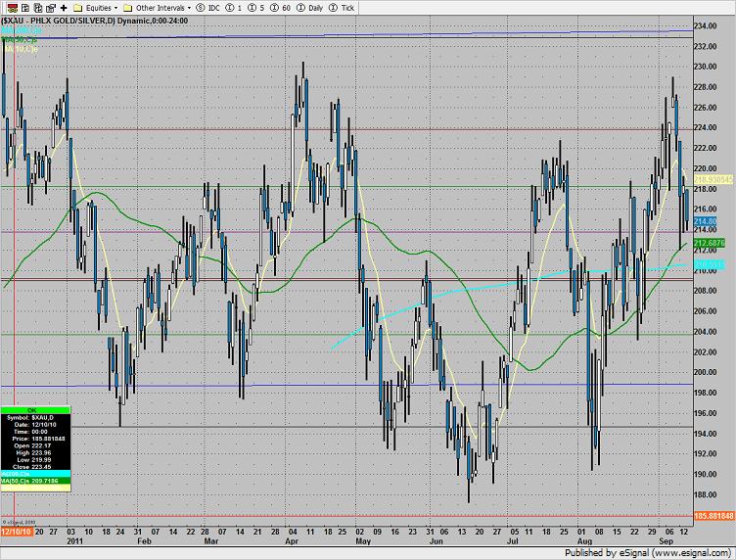Click the green OK bar in cursor window
Image resolution: width=736 pixels, height=560 pixels.
(x=35, y=410)
